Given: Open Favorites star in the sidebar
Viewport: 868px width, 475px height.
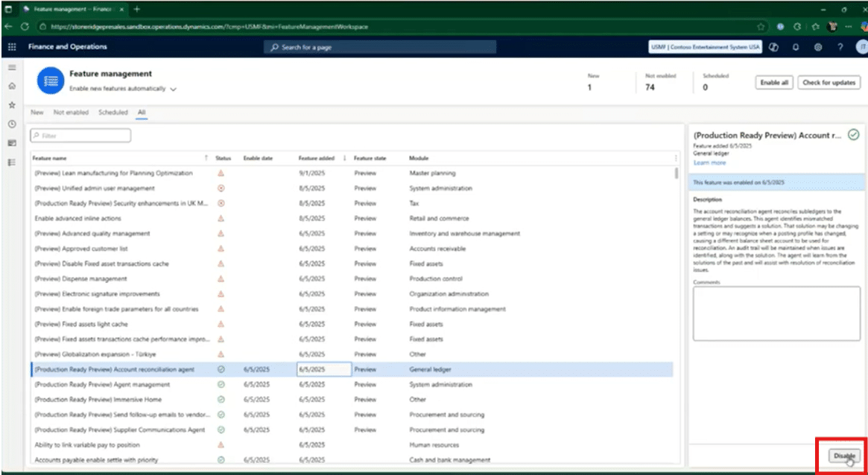Looking at the screenshot, I should pyautogui.click(x=12, y=105).
